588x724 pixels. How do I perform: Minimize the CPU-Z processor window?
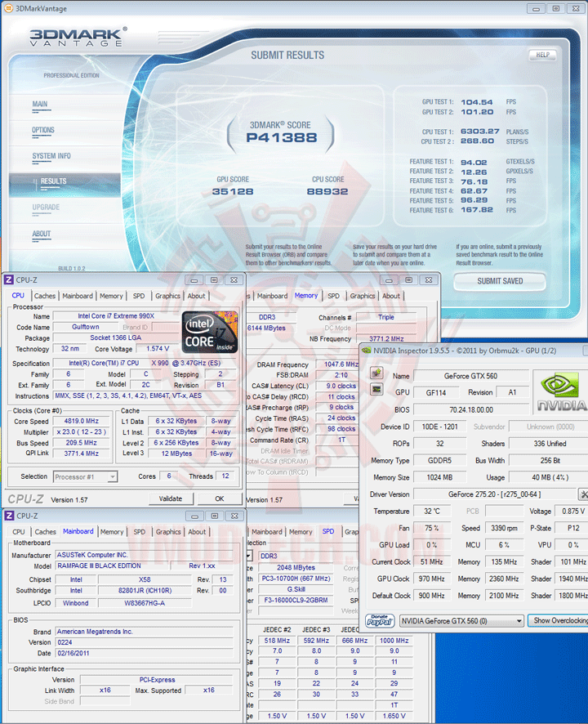click(x=194, y=279)
